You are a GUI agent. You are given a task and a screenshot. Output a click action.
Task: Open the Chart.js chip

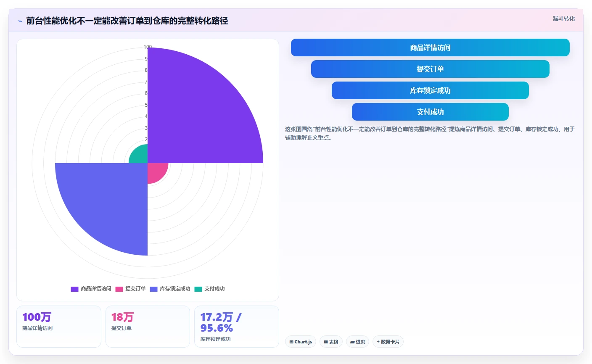point(301,342)
